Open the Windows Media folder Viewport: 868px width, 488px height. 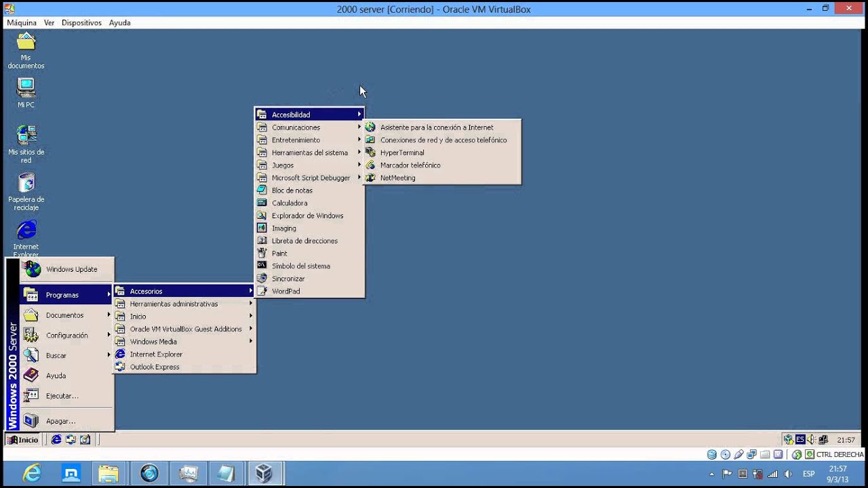184,342
